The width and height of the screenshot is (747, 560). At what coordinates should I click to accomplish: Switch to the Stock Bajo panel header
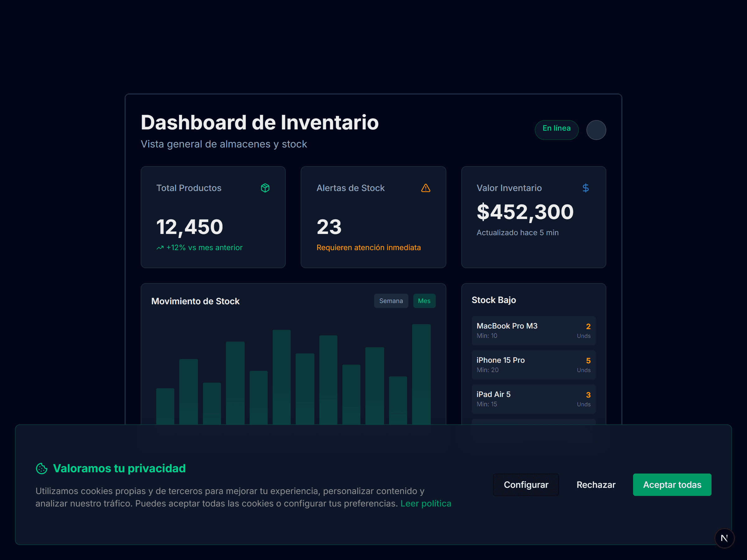coord(494,300)
